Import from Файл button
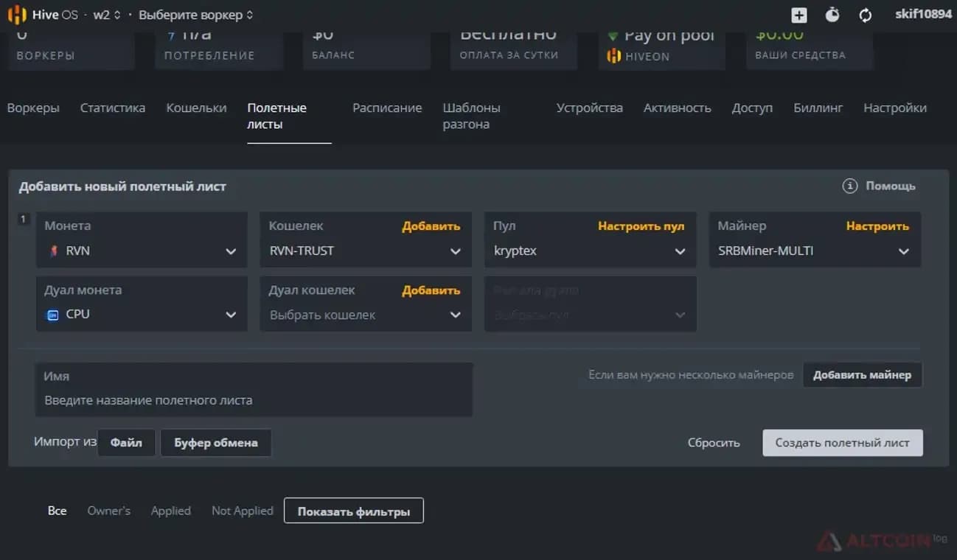This screenshot has height=560, width=957. coord(126,443)
